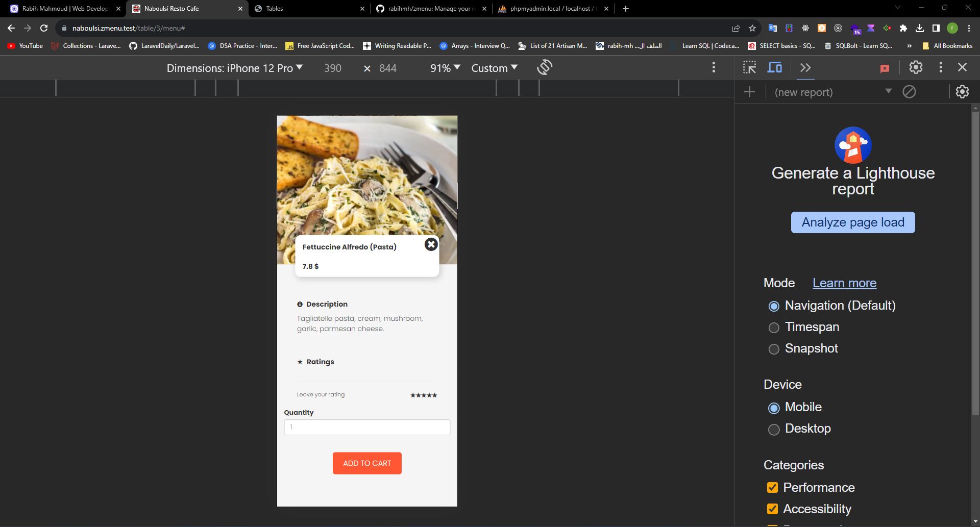Open Collections - Laravel bookmark
Image resolution: width=980 pixels, height=527 pixels.
(86, 46)
